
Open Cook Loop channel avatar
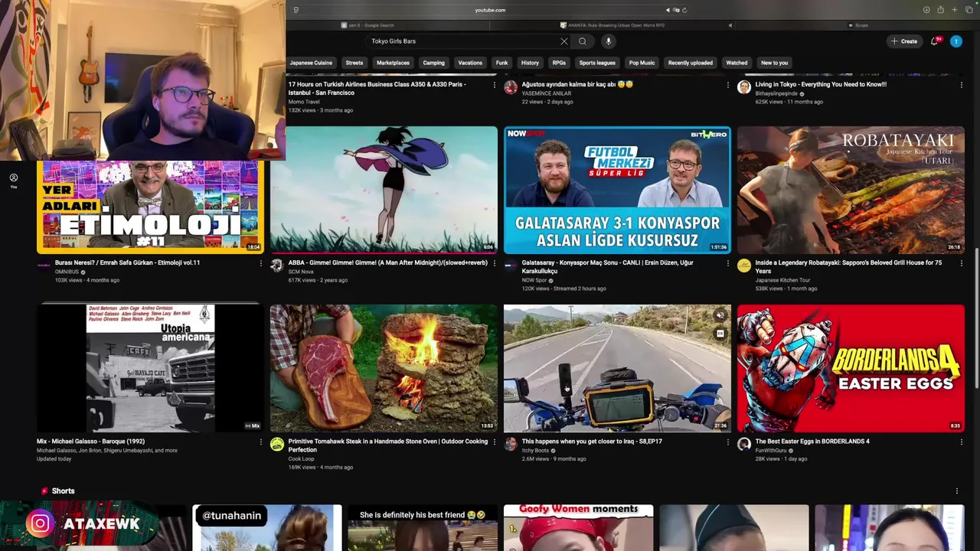(277, 444)
